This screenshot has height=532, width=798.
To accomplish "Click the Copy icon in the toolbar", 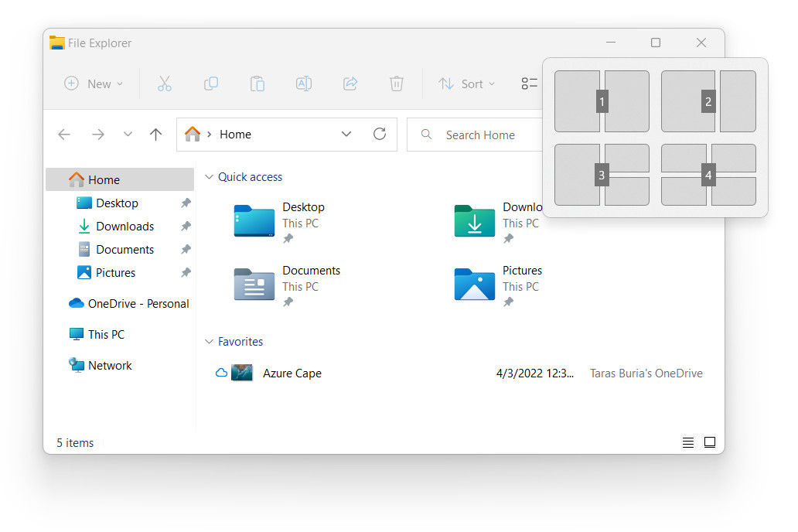I will click(x=211, y=84).
